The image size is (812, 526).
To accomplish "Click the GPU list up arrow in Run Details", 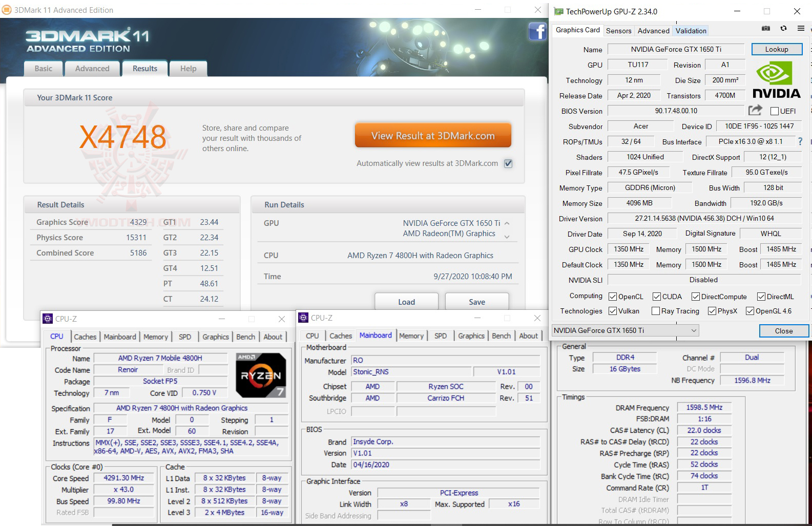I will pyautogui.click(x=507, y=223).
